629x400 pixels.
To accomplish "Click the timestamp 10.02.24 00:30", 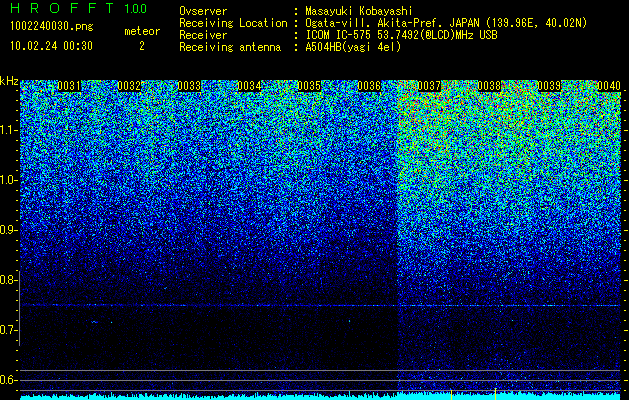I will click(x=51, y=46).
